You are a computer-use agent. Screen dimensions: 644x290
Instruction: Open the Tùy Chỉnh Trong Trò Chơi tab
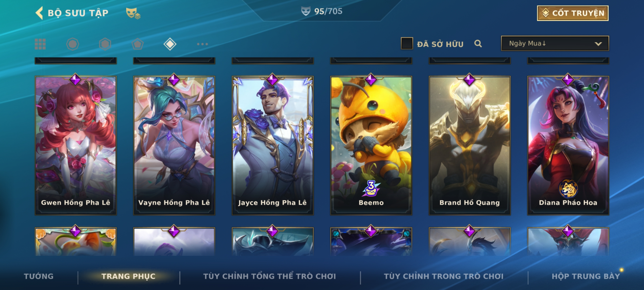[x=444, y=276]
